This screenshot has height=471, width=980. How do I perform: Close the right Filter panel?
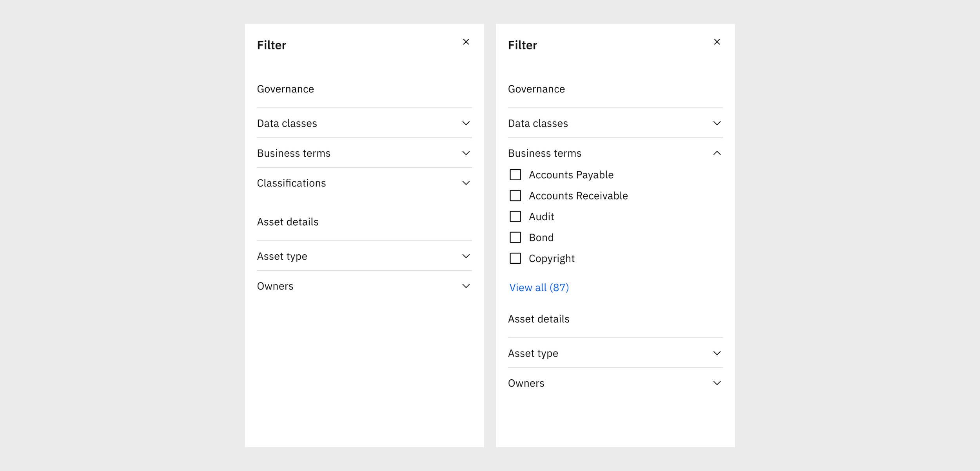[717, 42]
